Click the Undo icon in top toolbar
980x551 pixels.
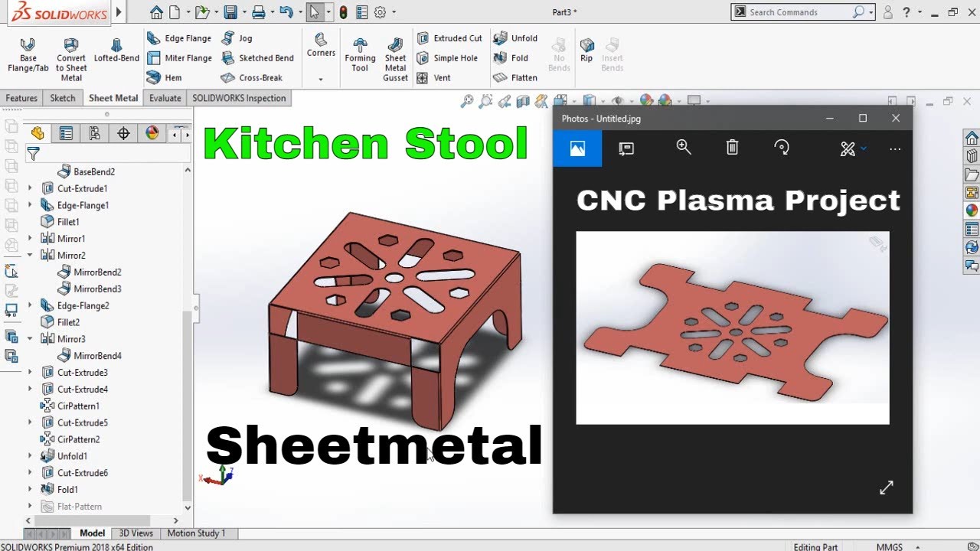point(286,11)
